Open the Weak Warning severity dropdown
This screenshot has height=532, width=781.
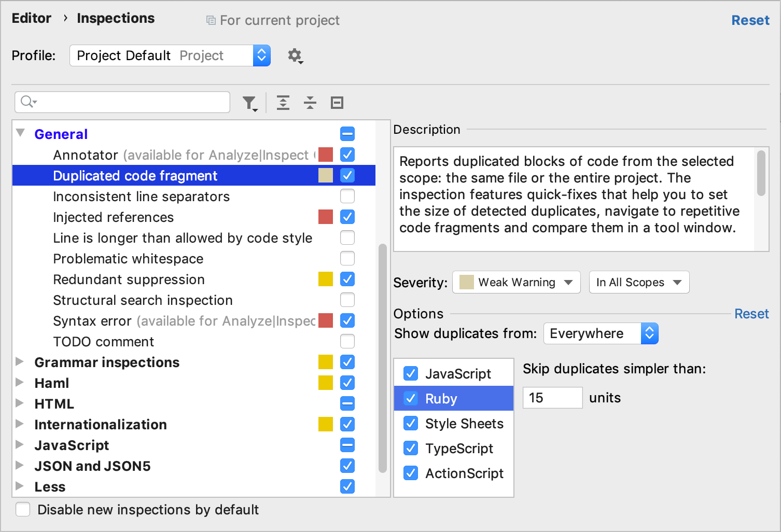click(515, 282)
